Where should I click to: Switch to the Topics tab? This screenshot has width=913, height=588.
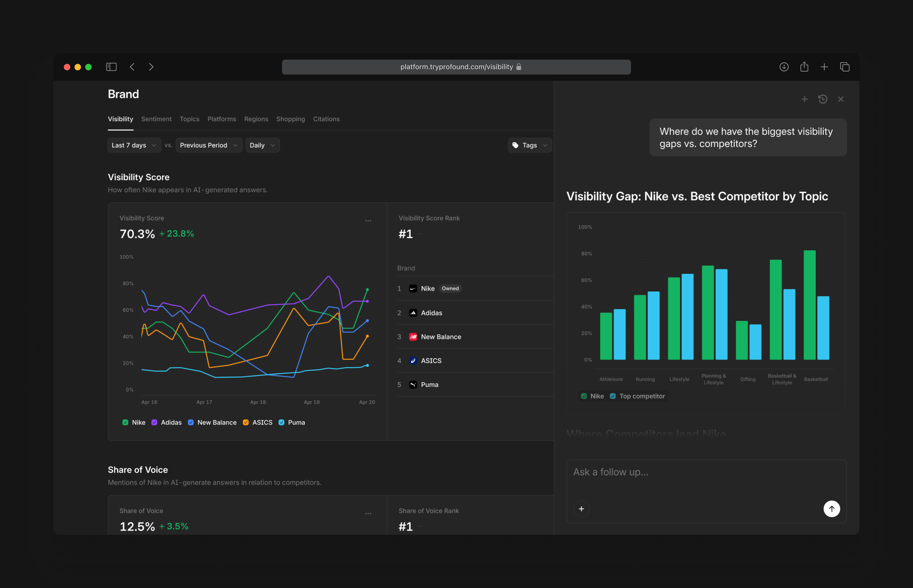[190, 119]
